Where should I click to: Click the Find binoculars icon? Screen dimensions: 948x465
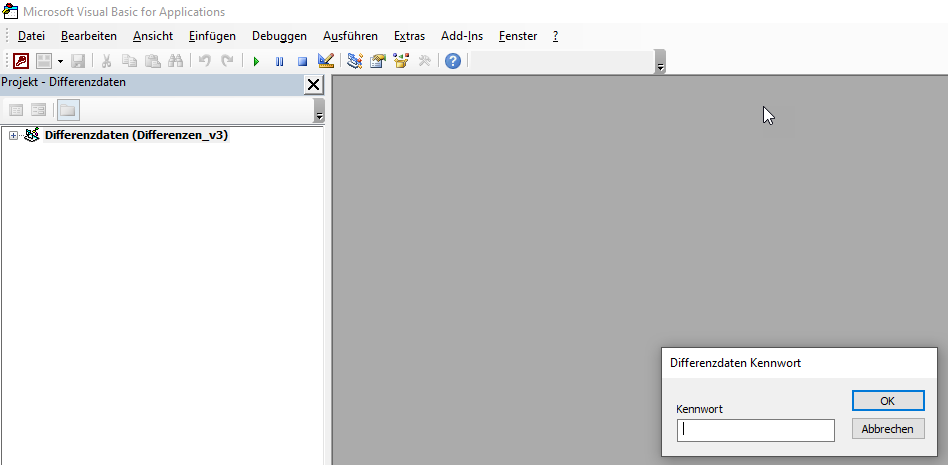175,61
